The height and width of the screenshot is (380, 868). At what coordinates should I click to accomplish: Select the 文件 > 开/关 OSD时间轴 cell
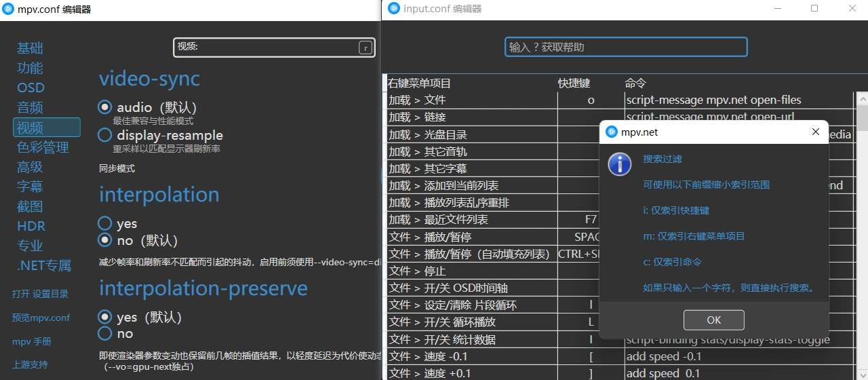click(x=472, y=288)
